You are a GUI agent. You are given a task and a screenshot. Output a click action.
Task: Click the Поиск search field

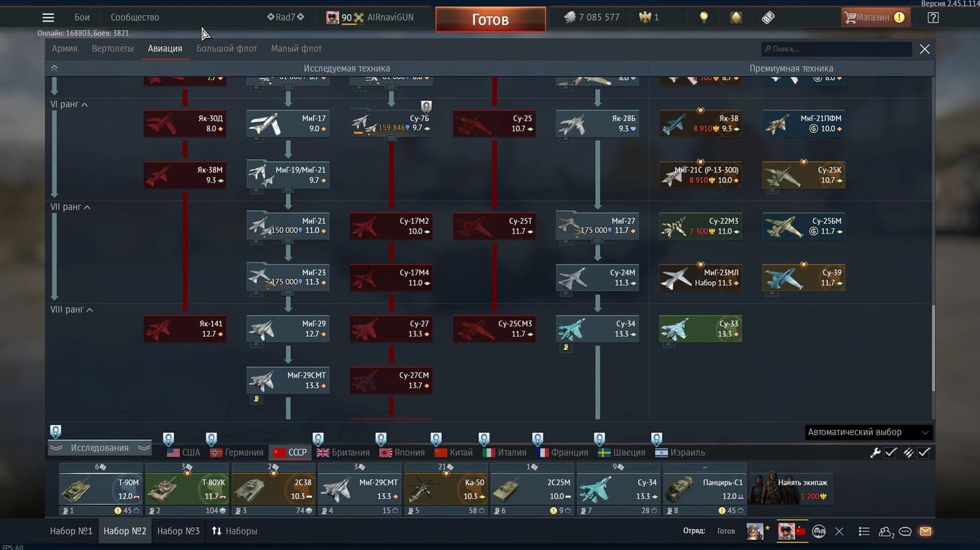pyautogui.click(x=838, y=49)
